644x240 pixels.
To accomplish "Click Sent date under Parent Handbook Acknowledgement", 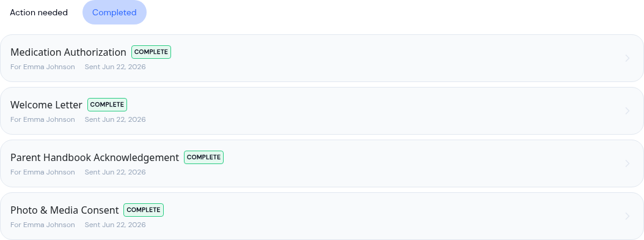I will click(115, 172).
